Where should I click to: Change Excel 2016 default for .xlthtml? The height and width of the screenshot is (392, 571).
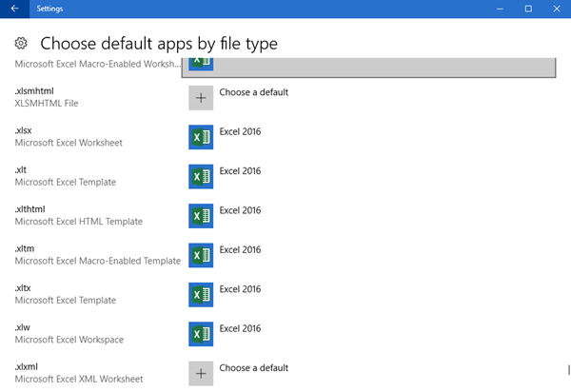(x=240, y=210)
